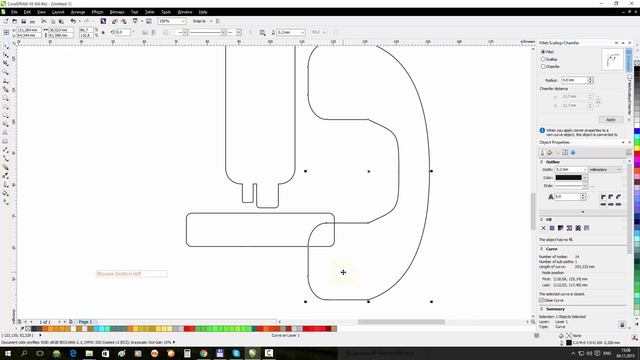640x360 pixels.
Task: Open the Layout menu
Action: pos(58,12)
